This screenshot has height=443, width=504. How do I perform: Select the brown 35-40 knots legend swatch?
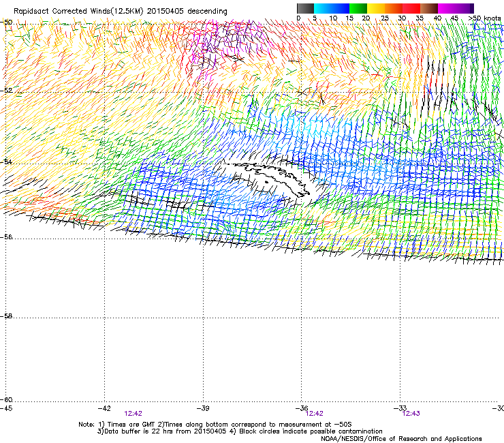(429, 8)
